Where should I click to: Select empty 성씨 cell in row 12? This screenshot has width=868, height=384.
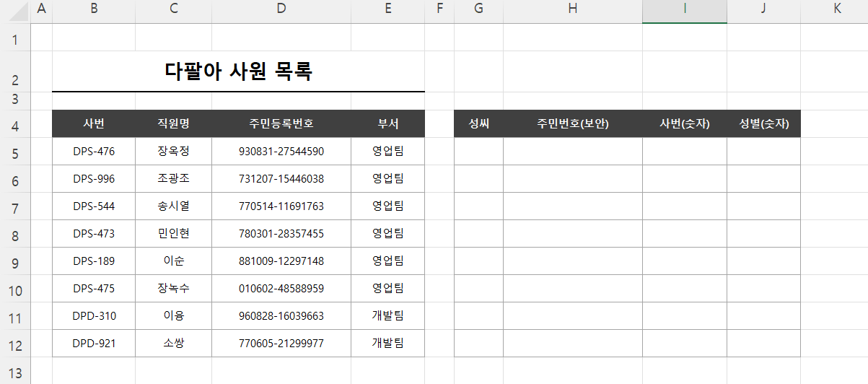coord(479,344)
